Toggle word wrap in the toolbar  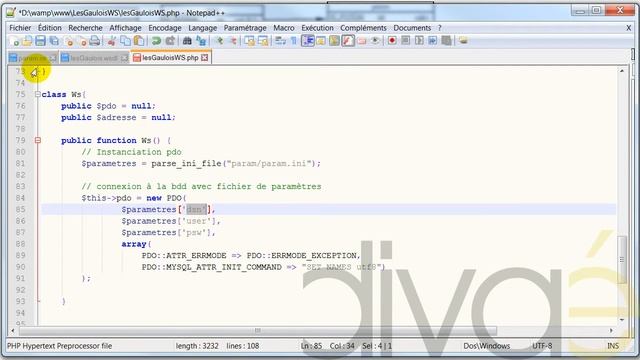click(x=280, y=41)
